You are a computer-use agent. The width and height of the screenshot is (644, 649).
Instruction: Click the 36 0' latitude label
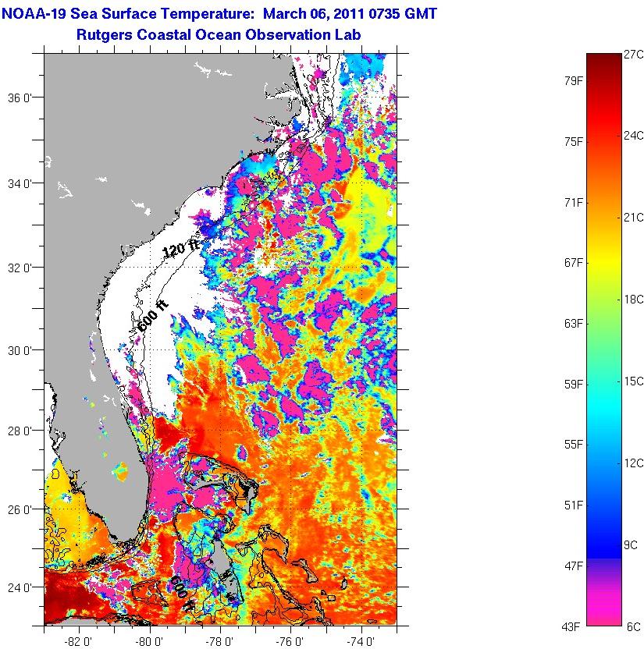click(20, 98)
